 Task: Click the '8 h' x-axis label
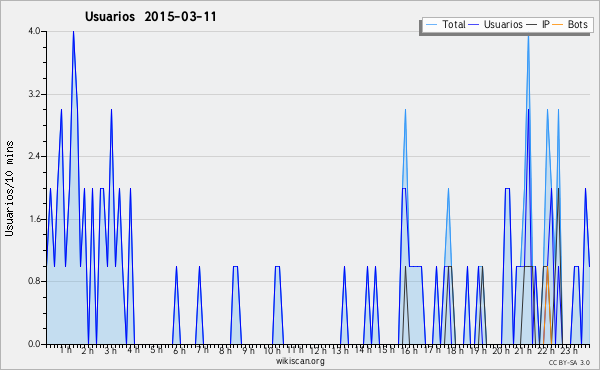pyautogui.click(x=225, y=351)
